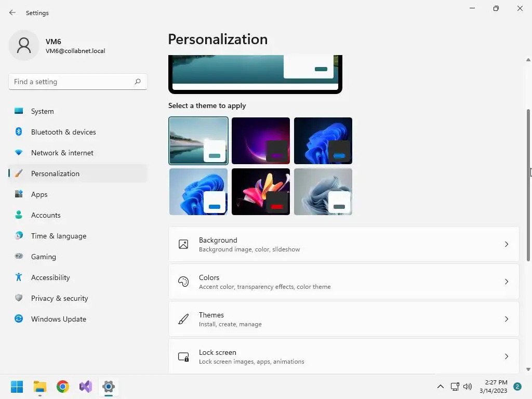Click the Personalization paintbrush icon
532x399 pixels.
coord(19,174)
